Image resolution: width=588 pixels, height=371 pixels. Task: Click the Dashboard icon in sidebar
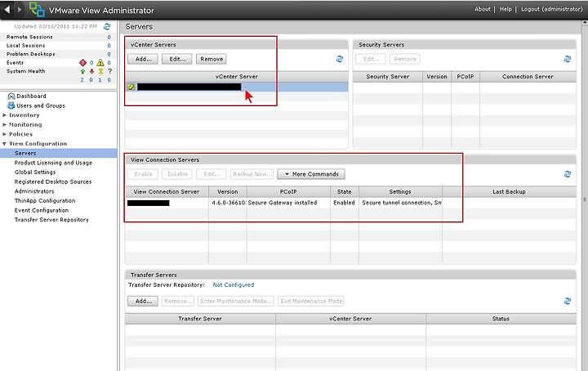coord(11,96)
